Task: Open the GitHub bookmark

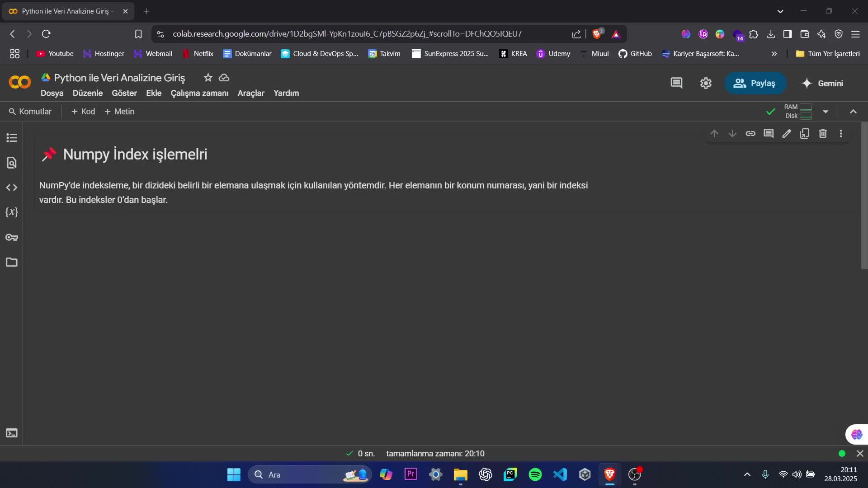Action: tap(635, 54)
